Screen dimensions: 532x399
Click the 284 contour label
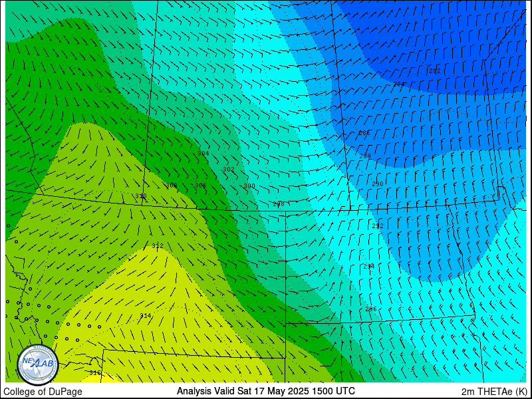[x=398, y=84]
